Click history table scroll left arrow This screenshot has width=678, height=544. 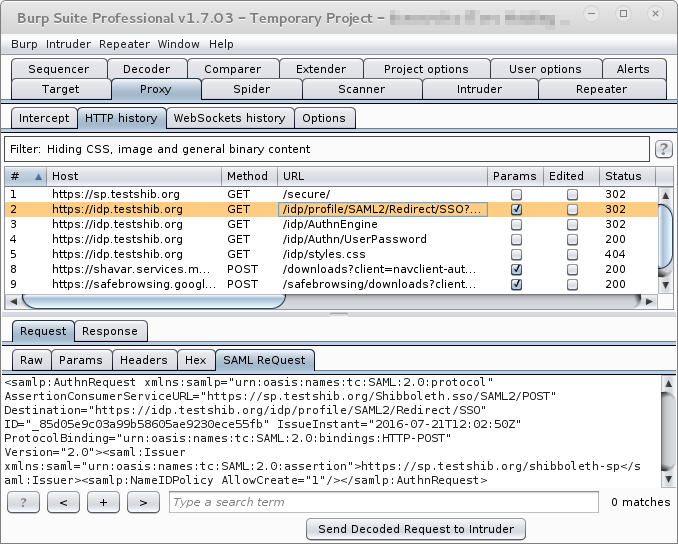point(13,301)
